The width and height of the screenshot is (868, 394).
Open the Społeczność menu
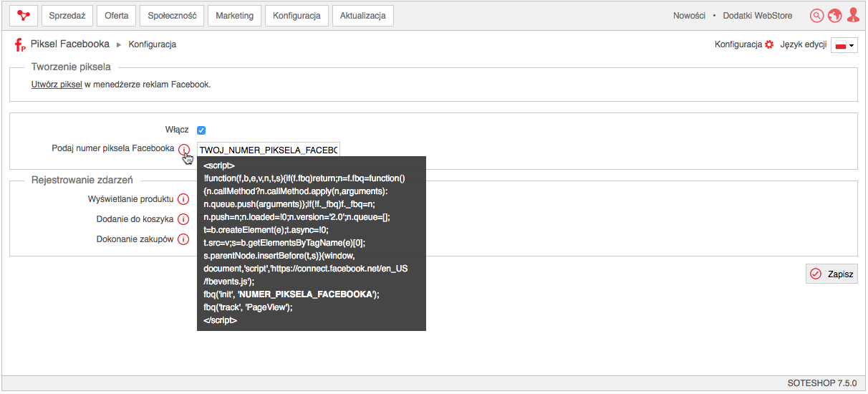click(x=172, y=16)
